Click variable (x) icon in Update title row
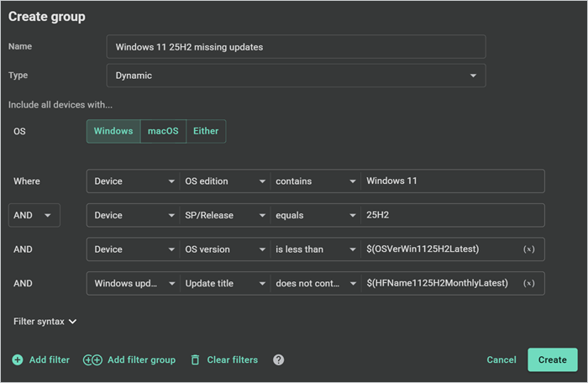The height and width of the screenshot is (383, 588). [x=528, y=283]
